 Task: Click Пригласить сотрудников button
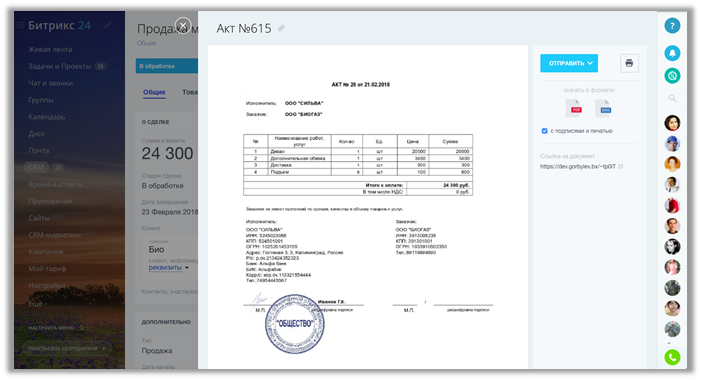tap(67, 348)
